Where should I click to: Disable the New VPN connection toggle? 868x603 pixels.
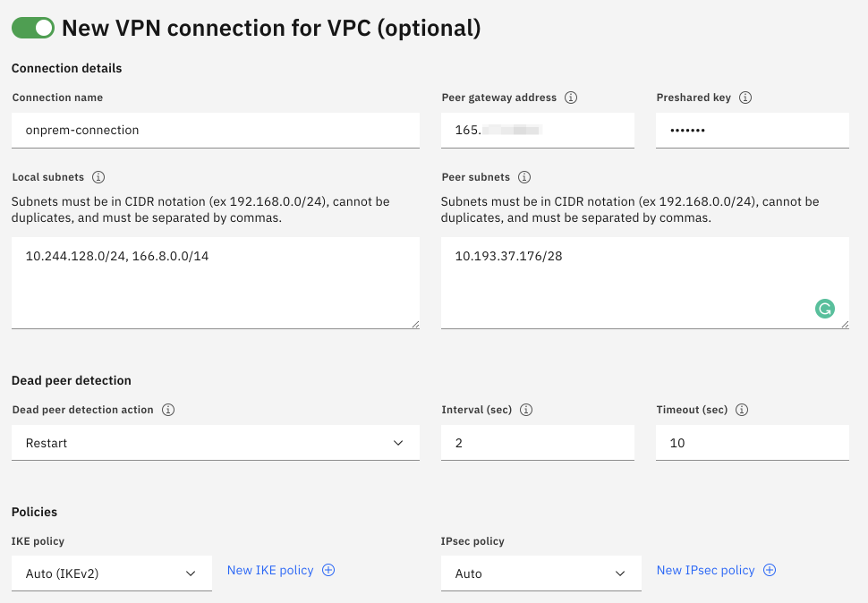[33, 28]
